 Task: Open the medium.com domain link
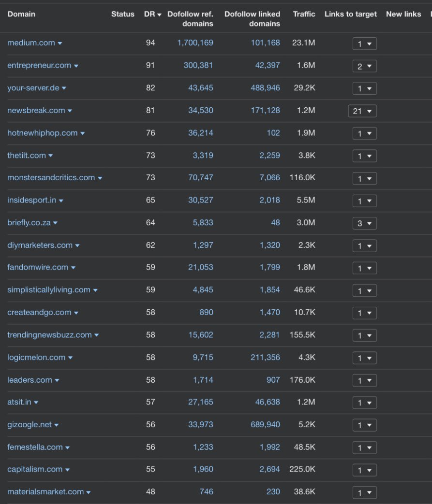[31, 43]
